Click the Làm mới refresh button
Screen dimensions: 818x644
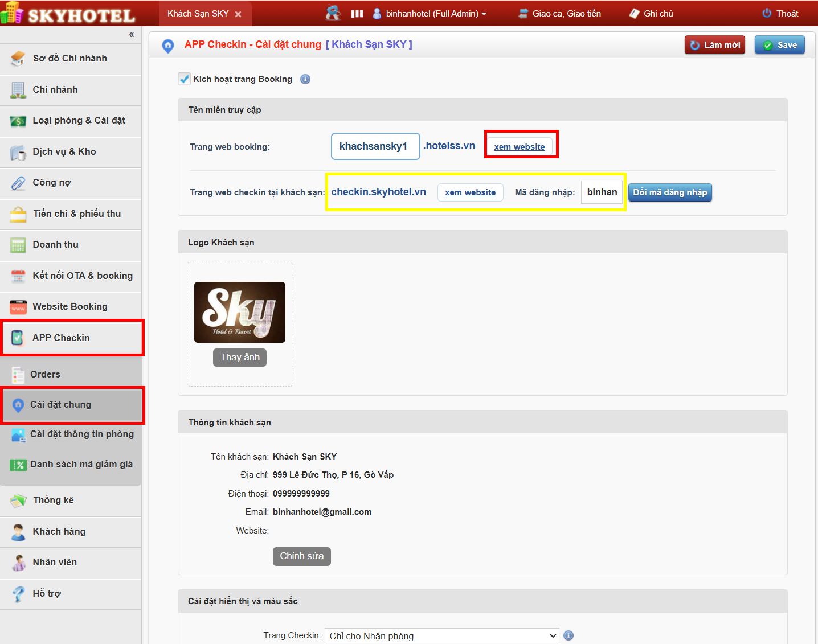point(715,45)
